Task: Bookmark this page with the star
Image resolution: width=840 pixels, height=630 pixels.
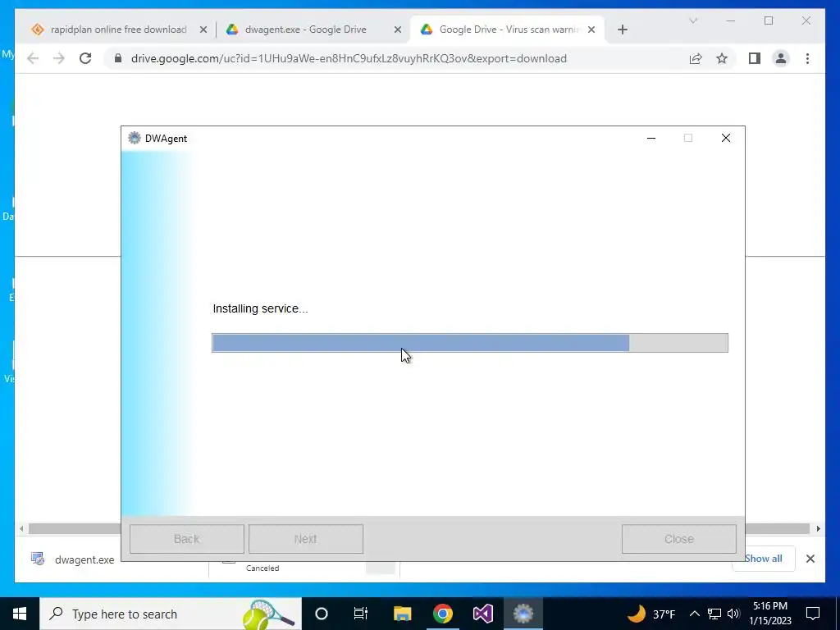Action: click(x=722, y=58)
